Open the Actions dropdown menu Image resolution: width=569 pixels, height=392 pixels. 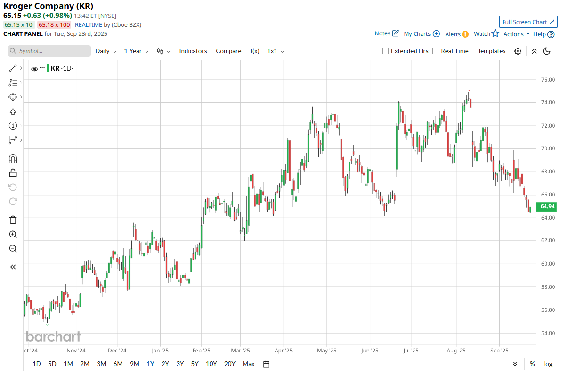516,34
